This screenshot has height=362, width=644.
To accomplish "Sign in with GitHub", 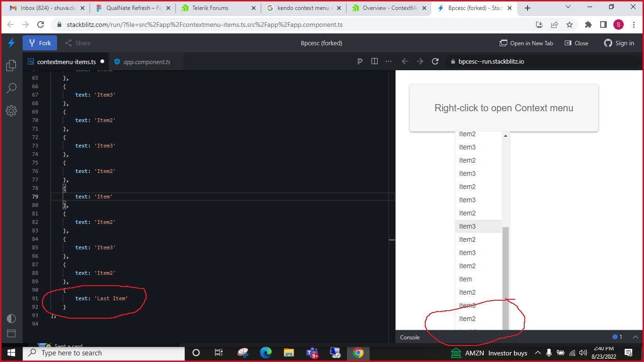I will (x=619, y=43).
